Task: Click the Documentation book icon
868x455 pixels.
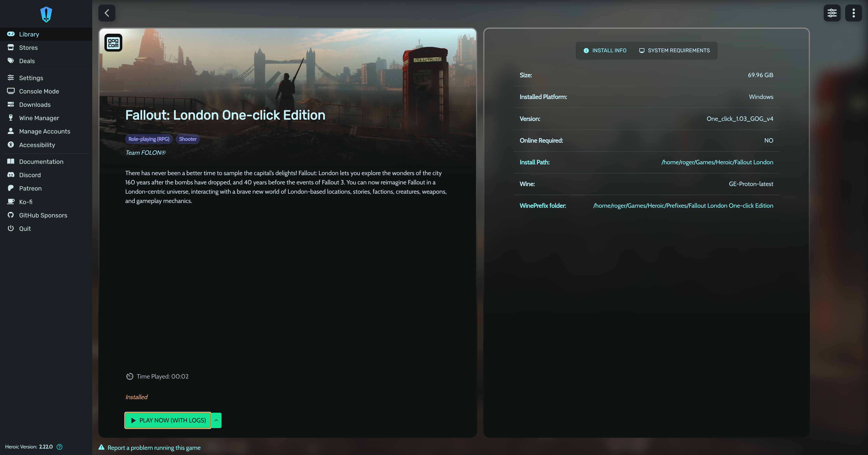Action: (x=11, y=161)
